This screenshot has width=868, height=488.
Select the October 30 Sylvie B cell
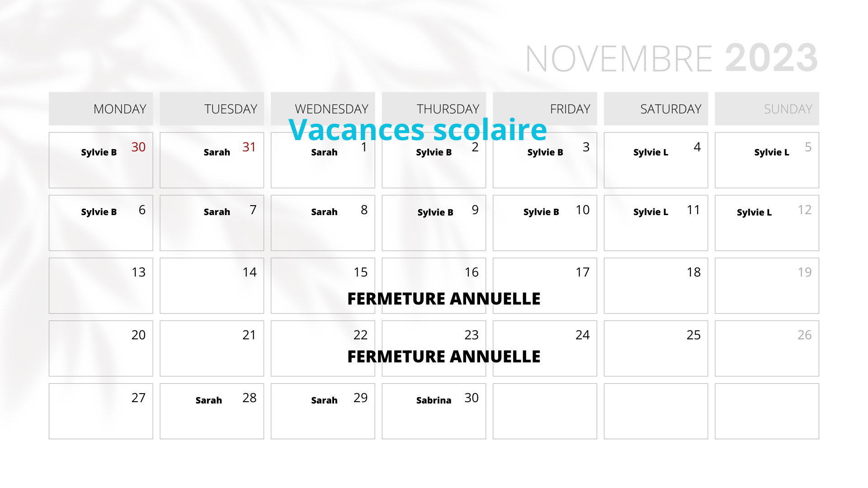click(101, 160)
